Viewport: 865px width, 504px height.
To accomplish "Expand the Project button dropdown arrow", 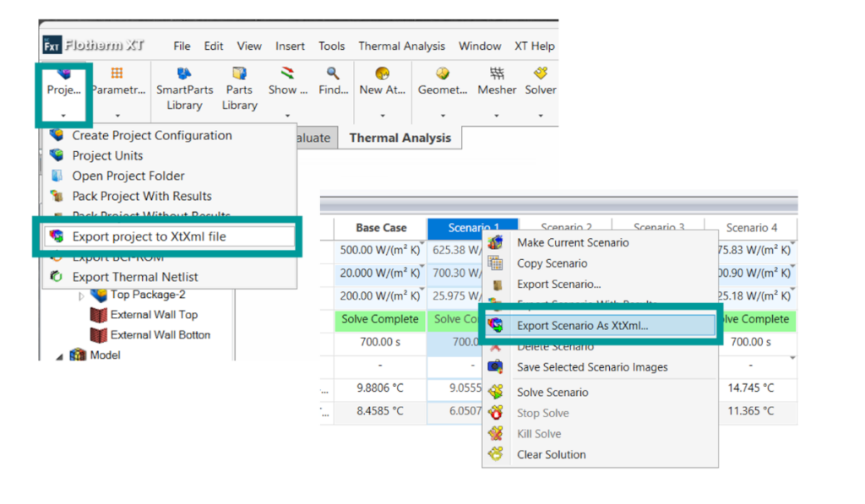I will (x=63, y=116).
